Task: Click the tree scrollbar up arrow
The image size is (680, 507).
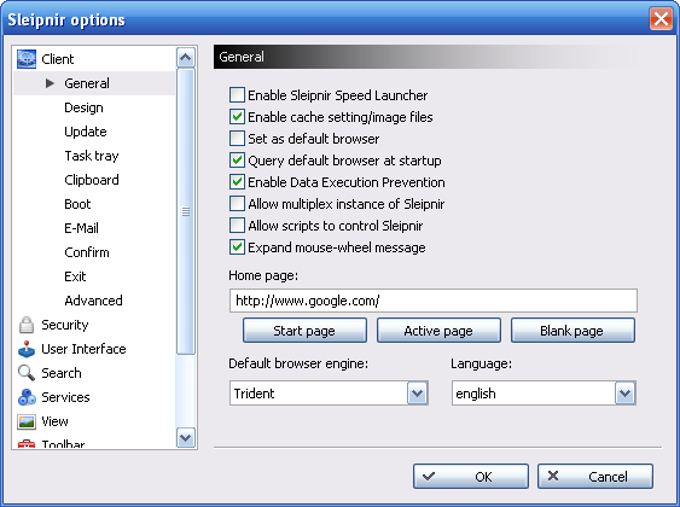Action: [186, 57]
